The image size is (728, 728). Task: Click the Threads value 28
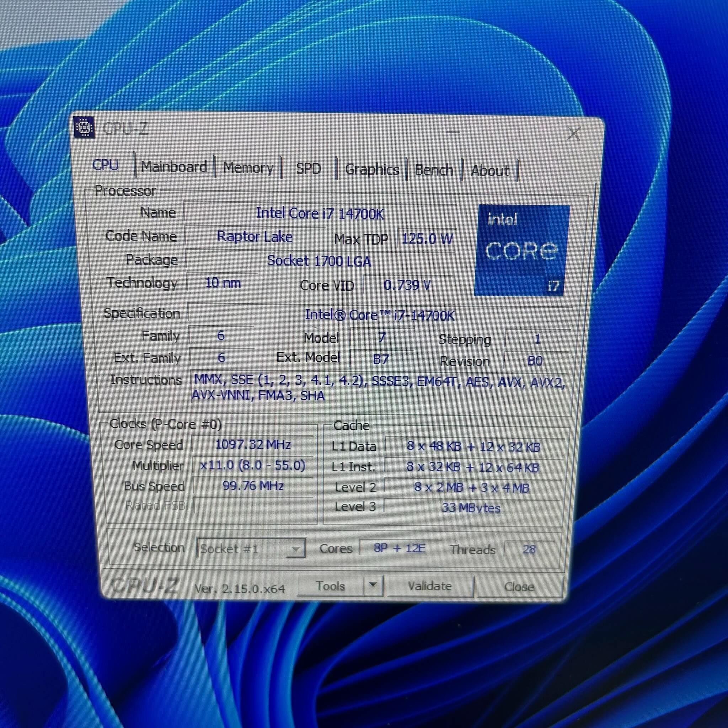(x=529, y=550)
